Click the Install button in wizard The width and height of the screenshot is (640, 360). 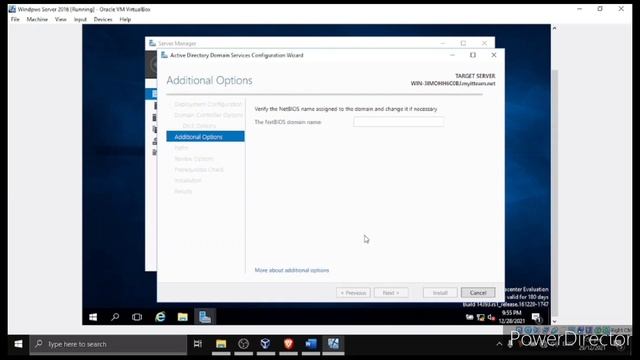coord(440,293)
